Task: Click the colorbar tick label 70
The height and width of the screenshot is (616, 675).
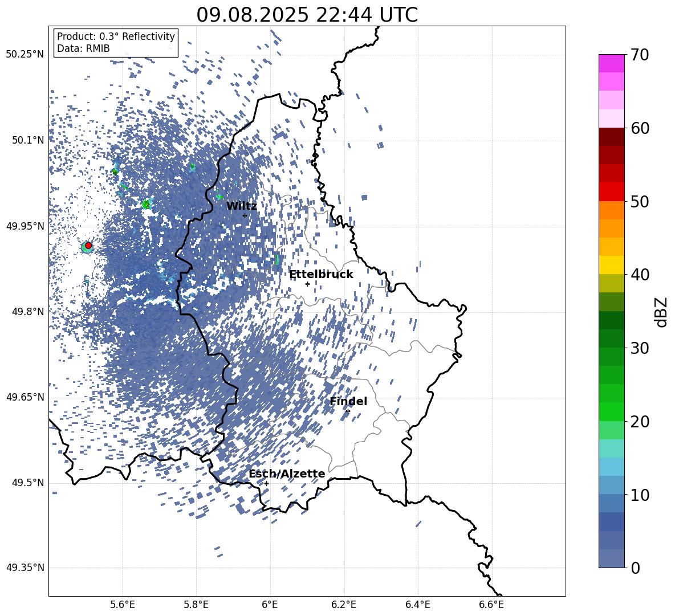Action: coord(639,55)
